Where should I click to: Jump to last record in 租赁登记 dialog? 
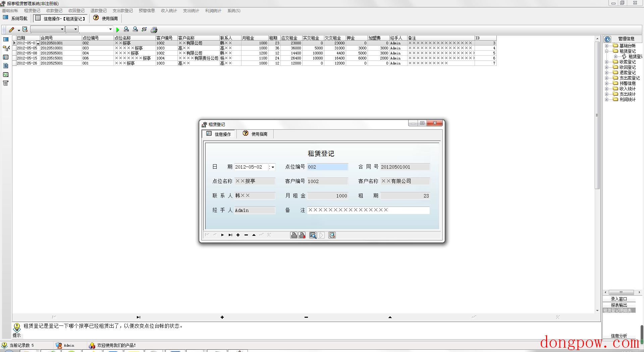(x=230, y=235)
